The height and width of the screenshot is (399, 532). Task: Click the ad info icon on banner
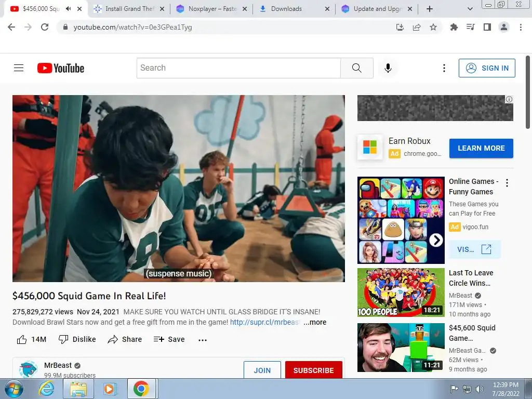[x=509, y=99]
